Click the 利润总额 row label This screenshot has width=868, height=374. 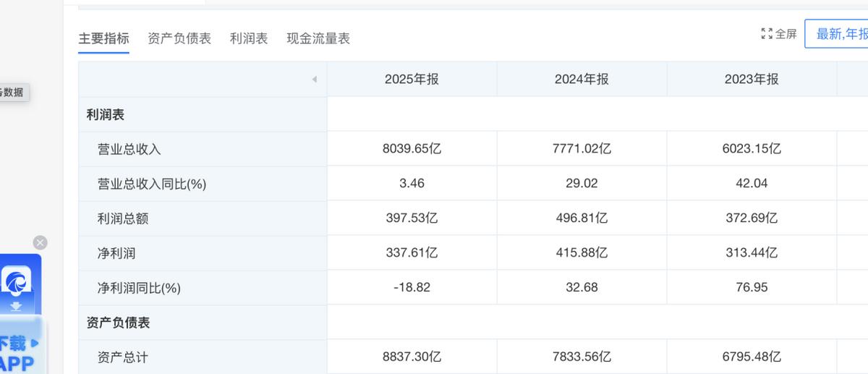[x=123, y=218]
